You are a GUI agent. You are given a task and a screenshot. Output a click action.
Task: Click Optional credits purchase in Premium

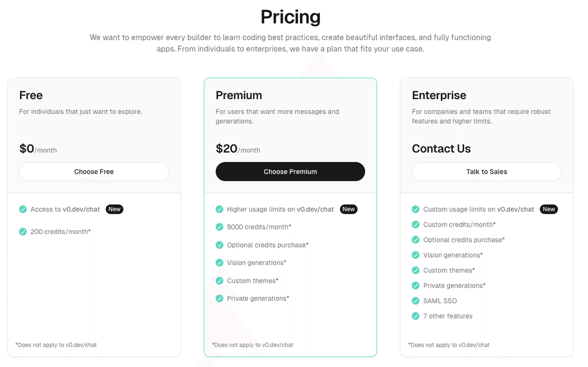click(268, 245)
